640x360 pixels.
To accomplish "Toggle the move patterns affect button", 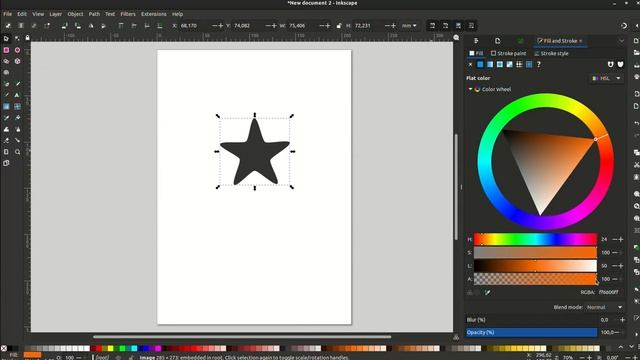I will pos(471,26).
